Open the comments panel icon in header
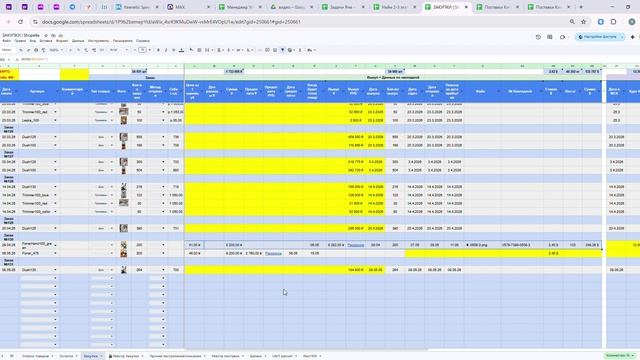 coord(550,37)
